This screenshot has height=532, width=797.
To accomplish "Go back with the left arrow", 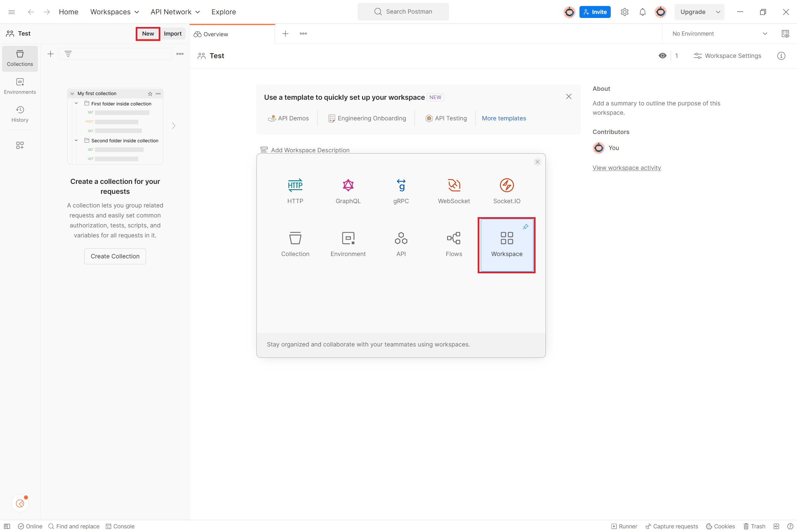I will (31, 12).
